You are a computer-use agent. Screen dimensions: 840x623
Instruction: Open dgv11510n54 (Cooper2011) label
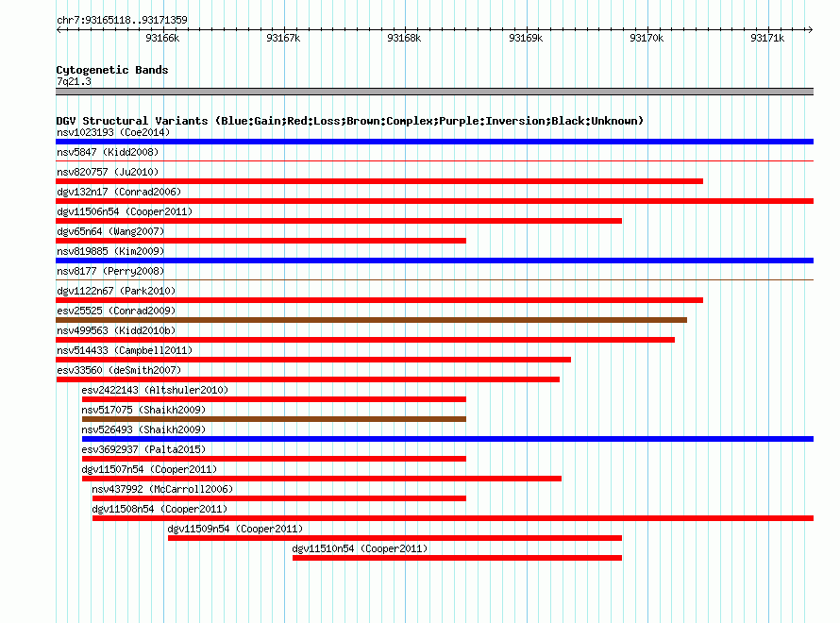(360, 548)
